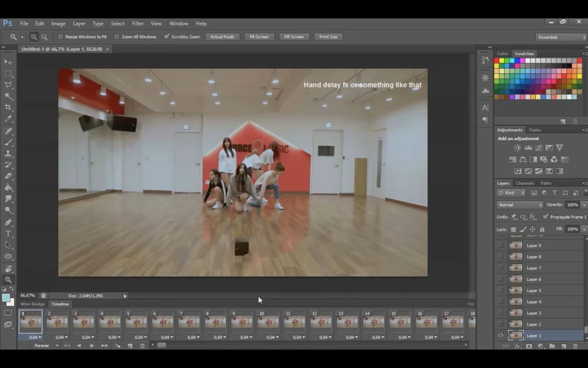
Task: Open the Normal blend mode dropdown
Action: (x=520, y=205)
